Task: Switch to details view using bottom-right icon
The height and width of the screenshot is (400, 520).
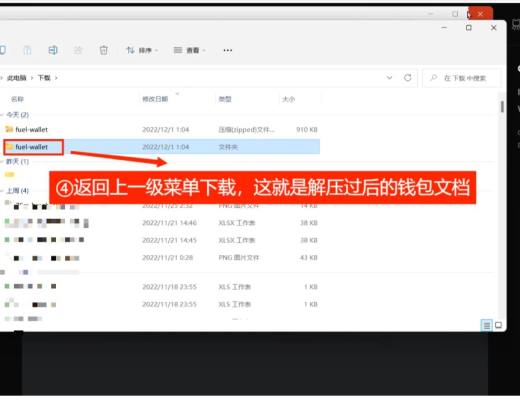Action: 487,325
